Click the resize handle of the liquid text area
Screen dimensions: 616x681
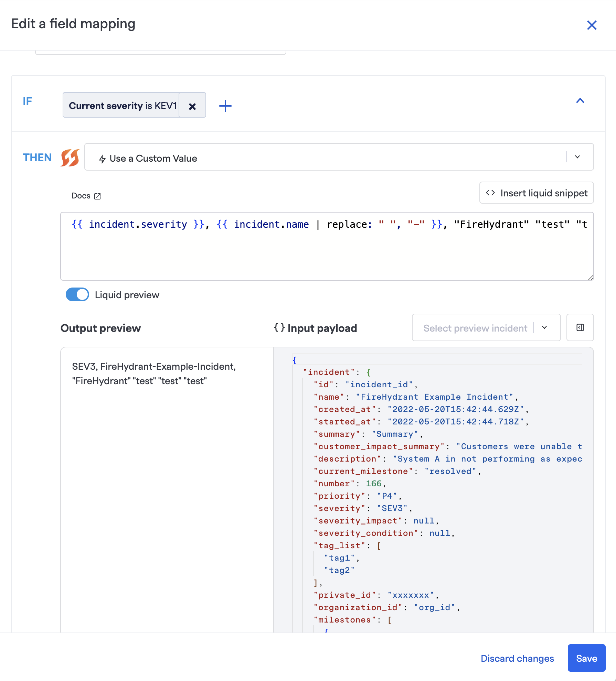click(x=591, y=277)
